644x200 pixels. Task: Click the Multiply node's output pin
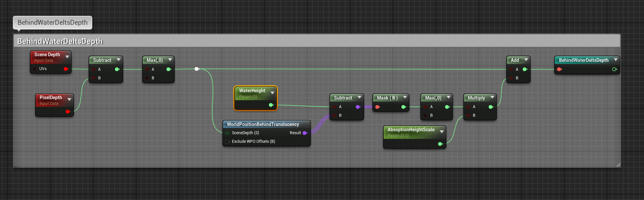click(491, 107)
